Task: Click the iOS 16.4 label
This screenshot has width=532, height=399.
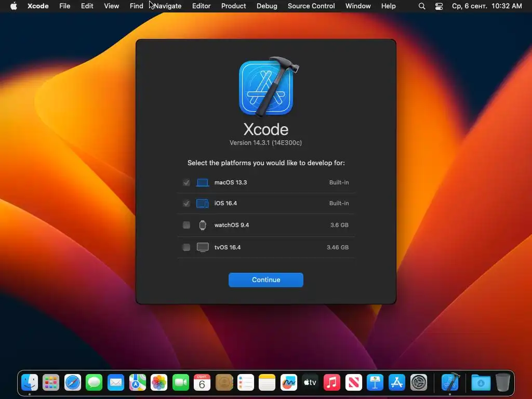Action: [x=225, y=203]
